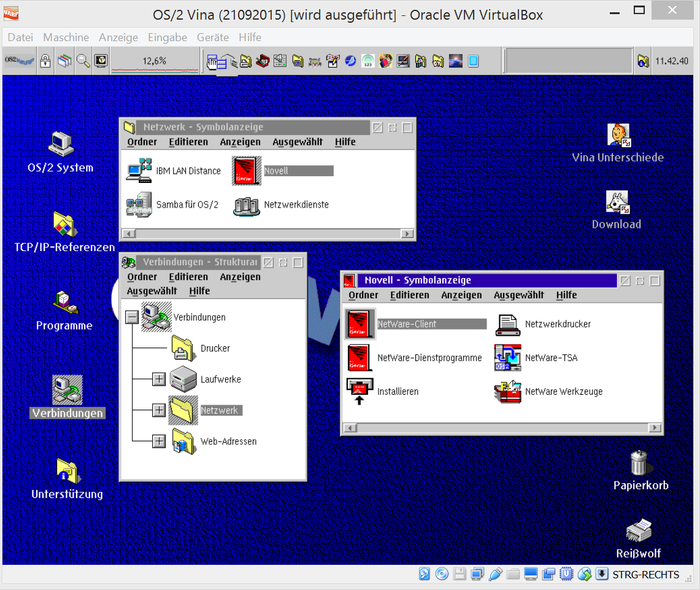Screen dimensions: 700x590
Task: Click VirtualBox mouse integration status icon
Action: coord(585,574)
